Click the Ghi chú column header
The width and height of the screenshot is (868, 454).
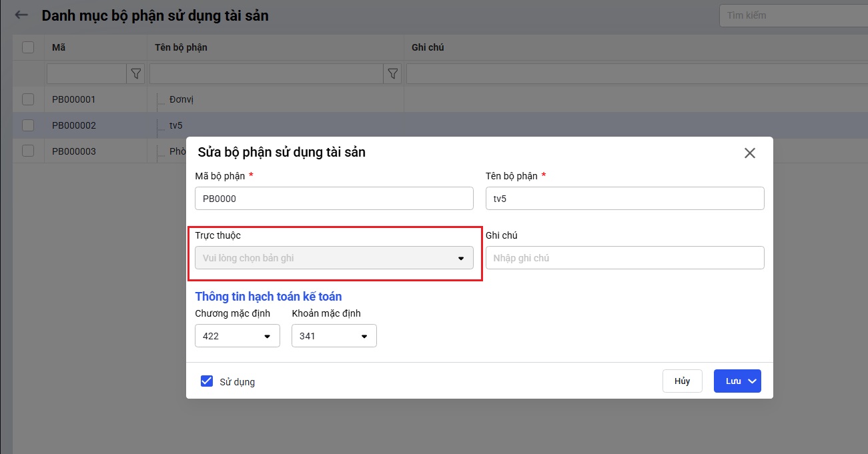(x=428, y=47)
